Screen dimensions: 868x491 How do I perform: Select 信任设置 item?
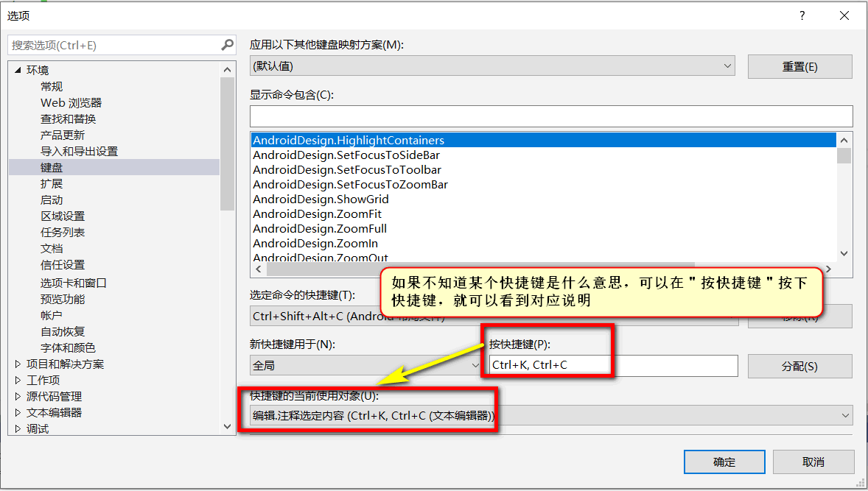click(63, 265)
